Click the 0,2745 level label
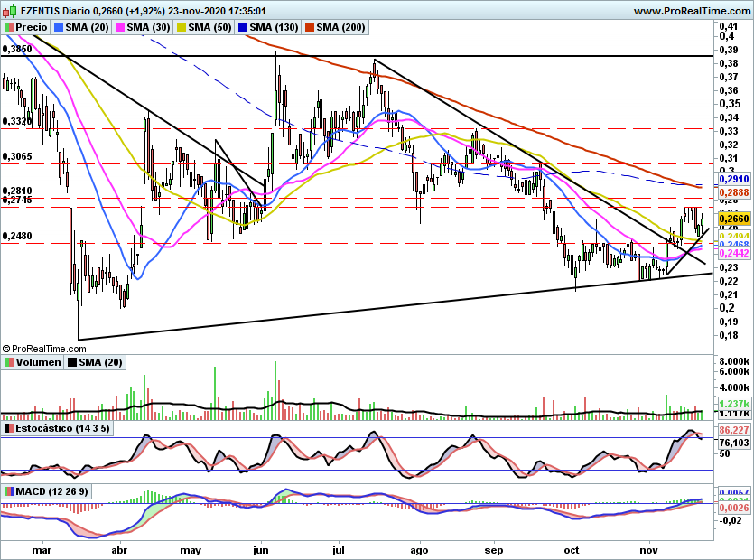The image size is (754, 560). point(17,200)
